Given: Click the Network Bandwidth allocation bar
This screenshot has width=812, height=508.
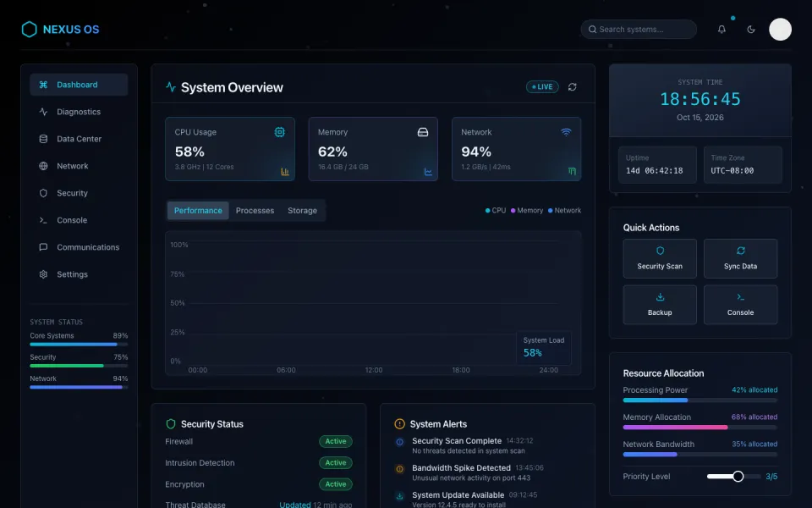Looking at the screenshot, I should (x=700, y=454).
